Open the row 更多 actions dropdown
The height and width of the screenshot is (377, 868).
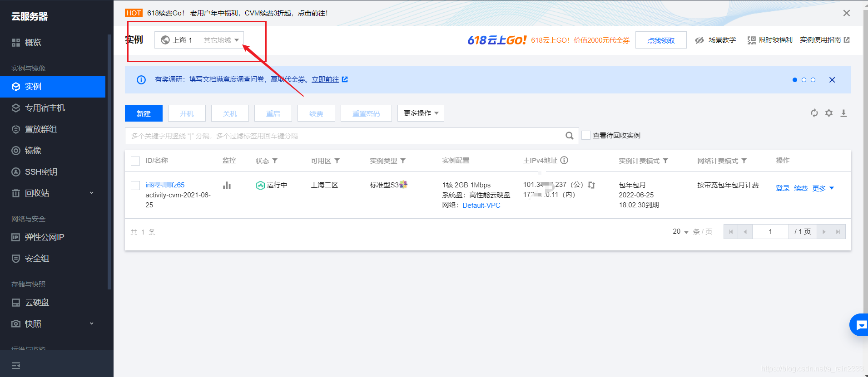823,188
